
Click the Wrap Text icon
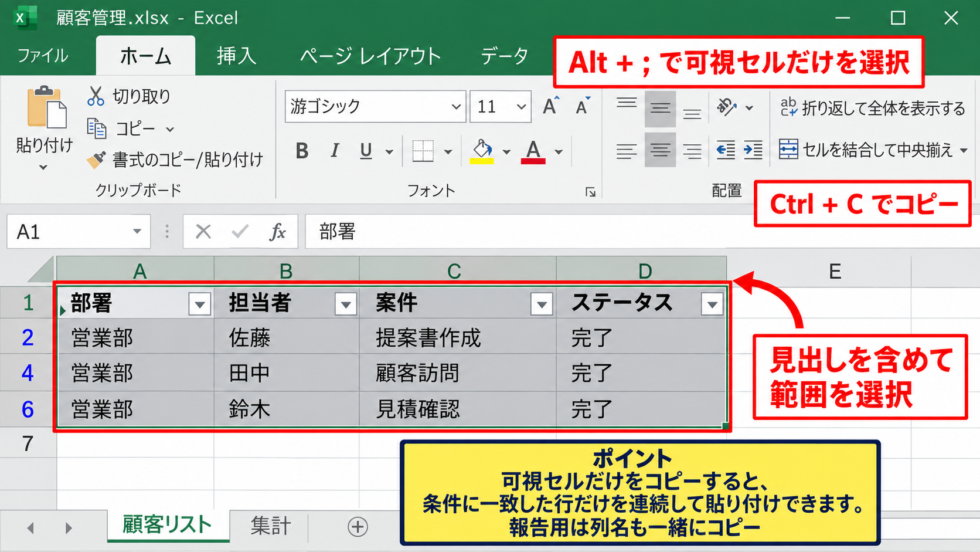[788, 107]
